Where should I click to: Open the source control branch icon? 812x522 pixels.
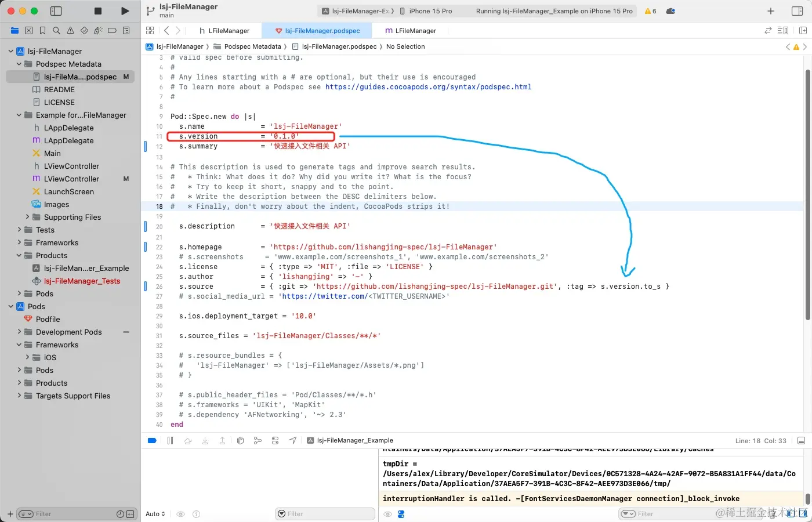[150, 11]
